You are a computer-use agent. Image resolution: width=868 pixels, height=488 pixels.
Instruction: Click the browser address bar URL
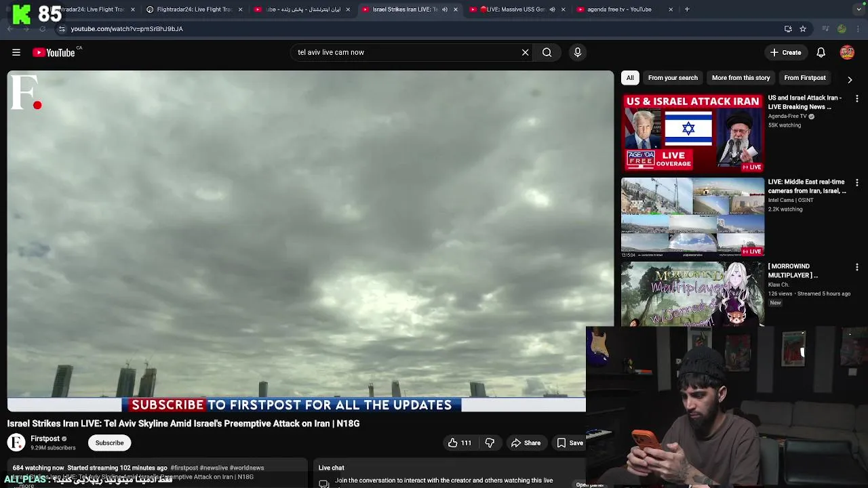point(127,28)
